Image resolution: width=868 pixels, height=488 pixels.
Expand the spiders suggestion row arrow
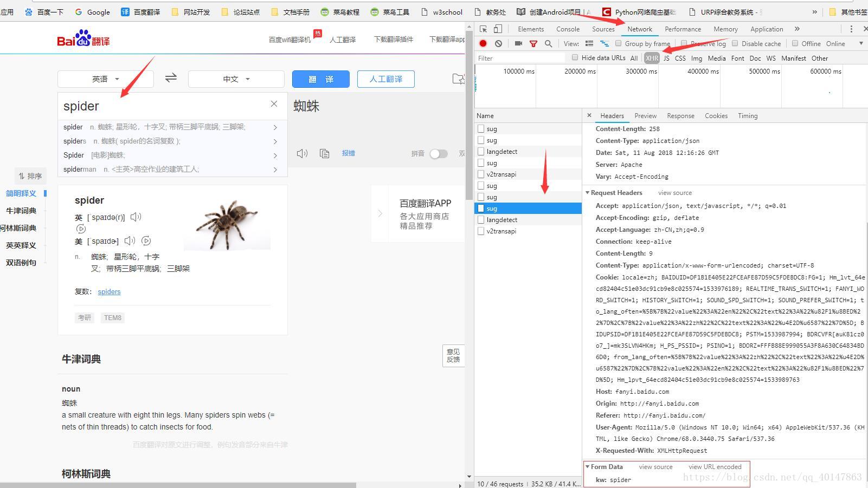[x=275, y=141]
